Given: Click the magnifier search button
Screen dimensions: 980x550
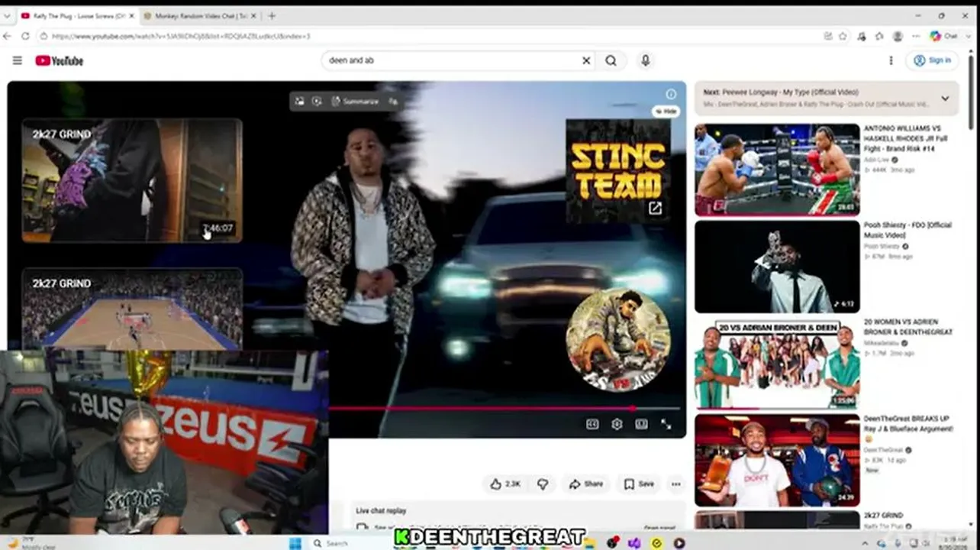Looking at the screenshot, I should click(611, 60).
